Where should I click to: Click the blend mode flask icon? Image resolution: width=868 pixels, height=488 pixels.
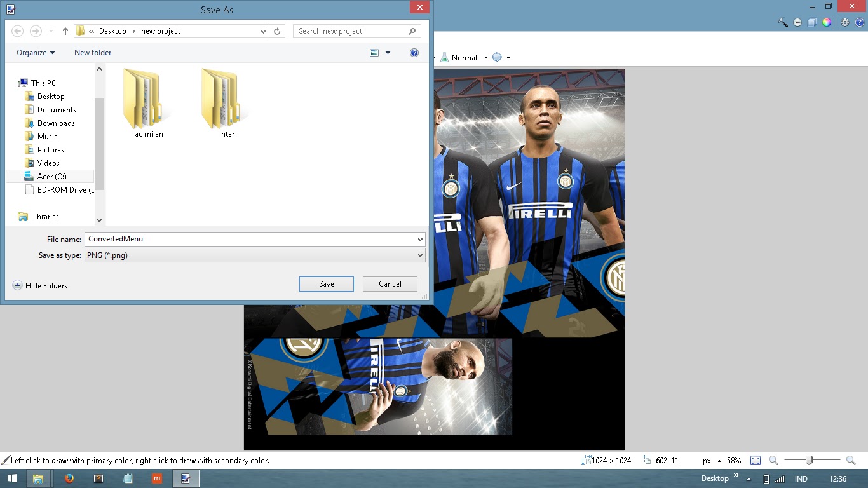tap(444, 57)
